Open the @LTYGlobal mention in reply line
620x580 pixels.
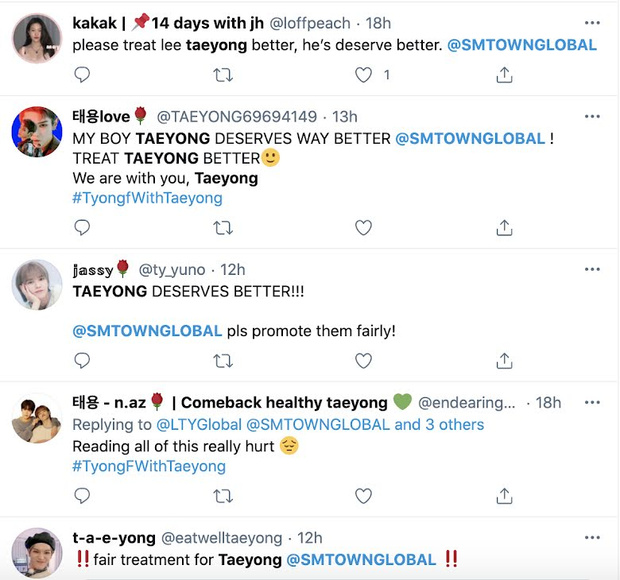tap(199, 425)
